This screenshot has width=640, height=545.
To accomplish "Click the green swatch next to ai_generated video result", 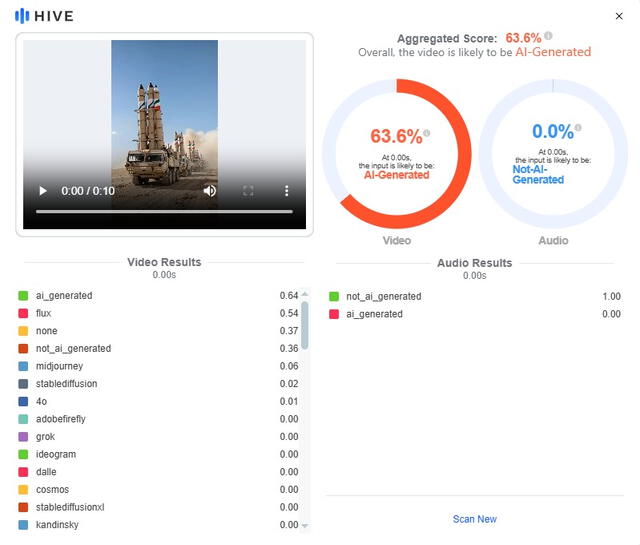I will (23, 296).
